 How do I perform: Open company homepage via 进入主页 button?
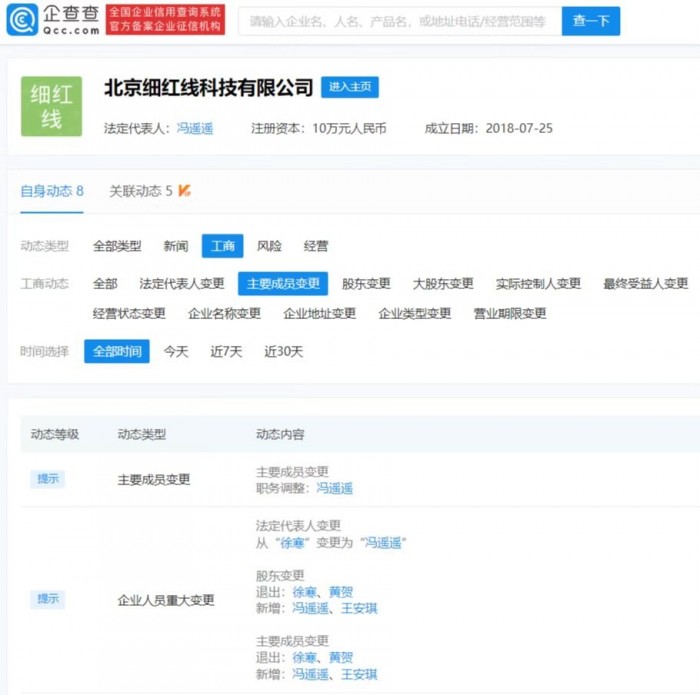coord(349,87)
